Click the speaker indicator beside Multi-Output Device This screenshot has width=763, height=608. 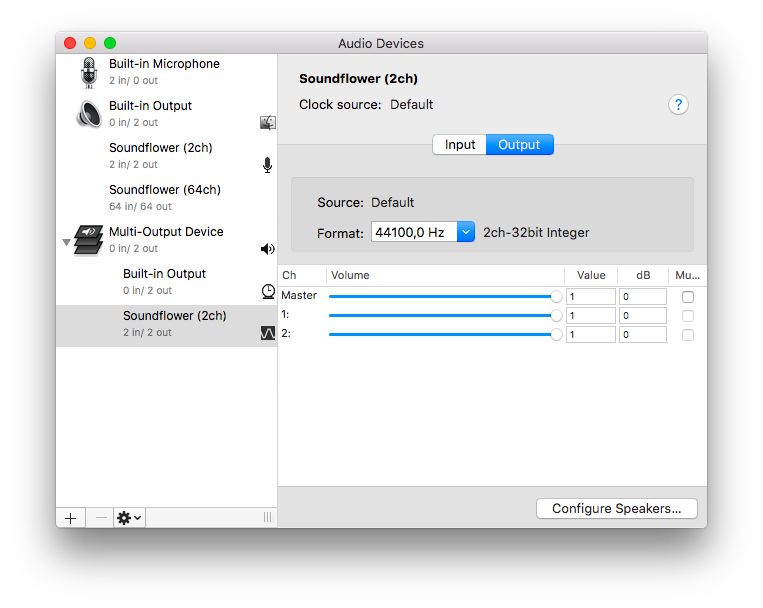coord(267,249)
